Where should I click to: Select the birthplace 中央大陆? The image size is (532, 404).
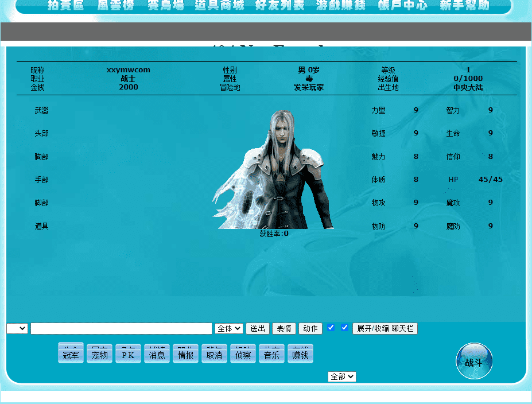tap(468, 87)
